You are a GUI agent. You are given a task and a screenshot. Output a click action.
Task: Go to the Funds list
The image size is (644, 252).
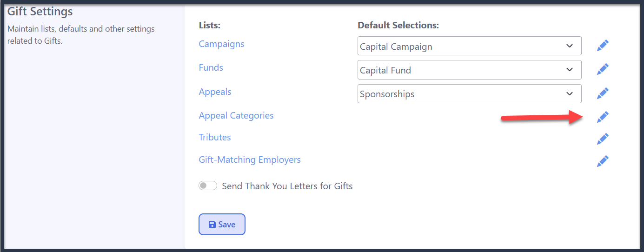coord(211,67)
